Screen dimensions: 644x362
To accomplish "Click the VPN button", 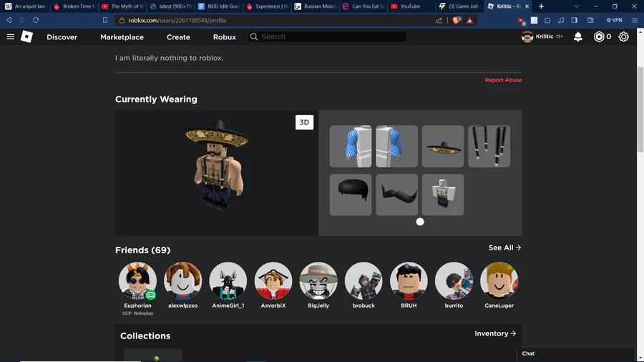I will click(614, 20).
